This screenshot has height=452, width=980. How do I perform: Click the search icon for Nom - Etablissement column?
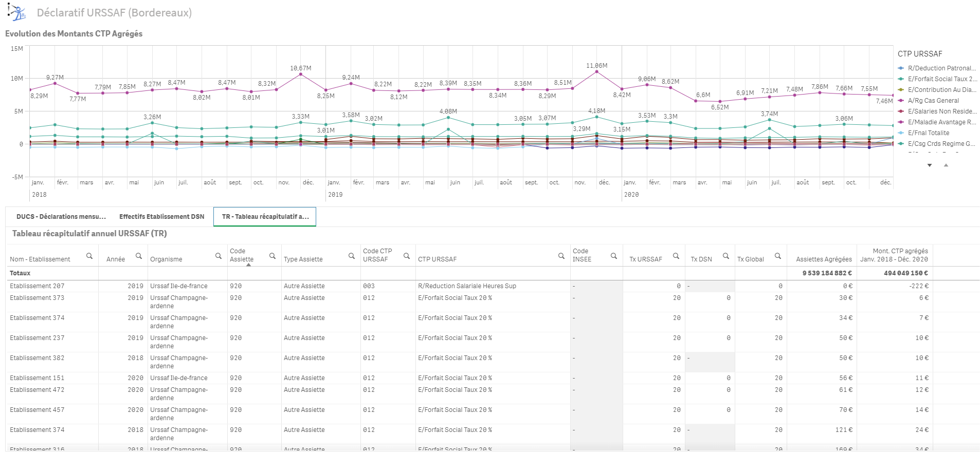[x=89, y=256]
